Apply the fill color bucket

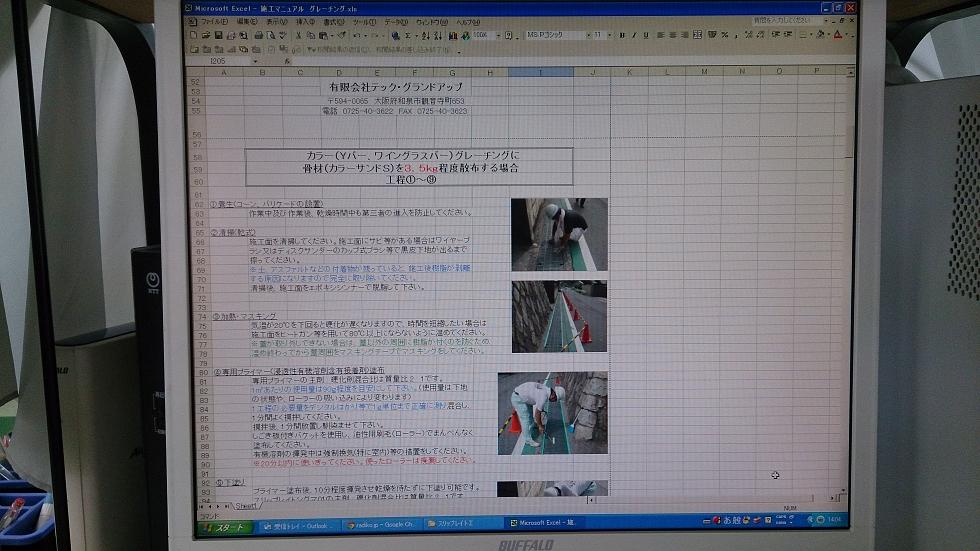[821, 35]
